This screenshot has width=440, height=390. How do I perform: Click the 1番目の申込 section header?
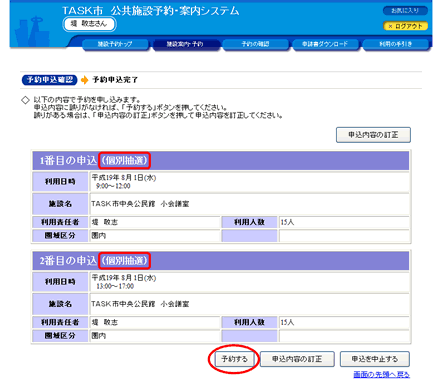tap(221, 161)
